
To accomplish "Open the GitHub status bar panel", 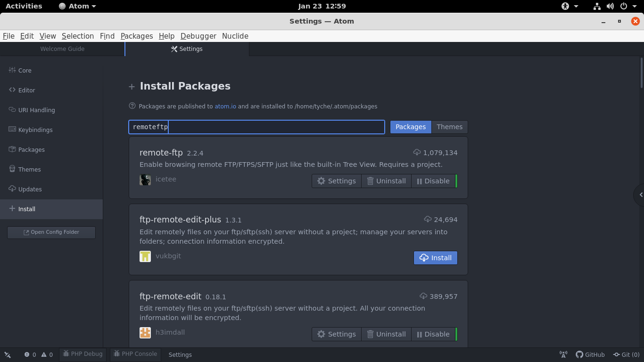I will 590,354.
